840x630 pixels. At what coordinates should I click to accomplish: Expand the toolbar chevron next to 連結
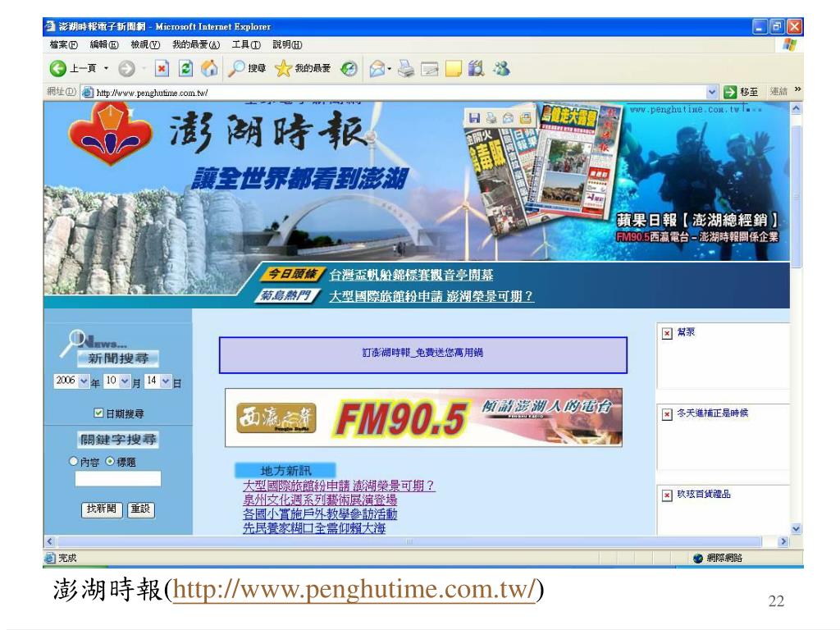pyautogui.click(x=797, y=89)
